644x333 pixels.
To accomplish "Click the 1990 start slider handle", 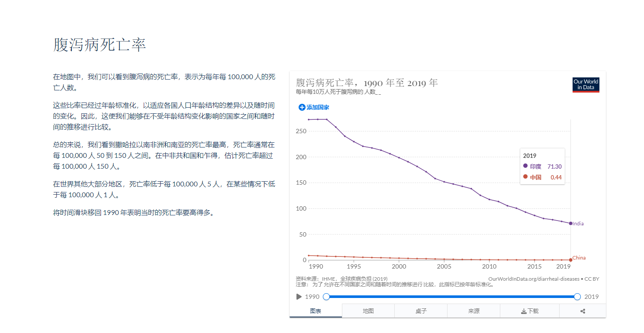I will [x=326, y=297].
